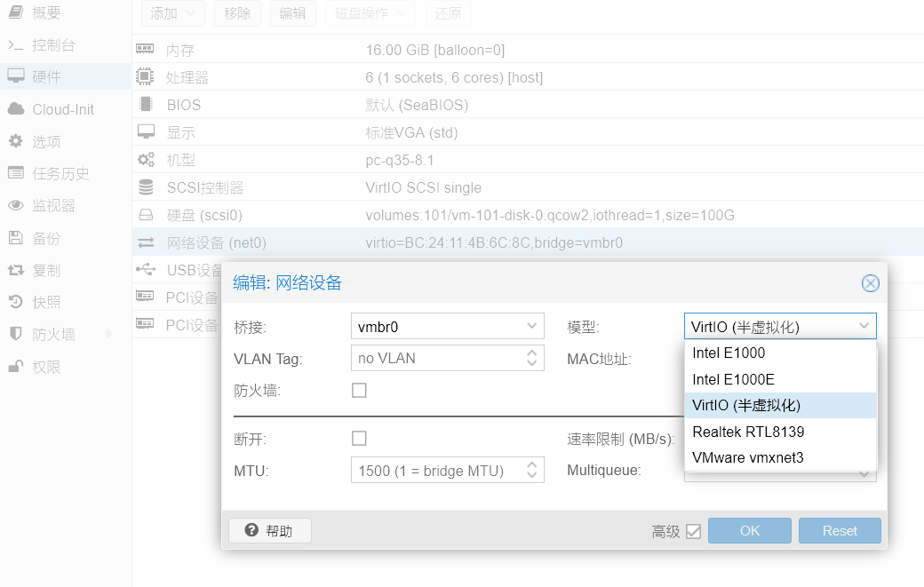Open 选项 settings gear in sidebar

coord(15,141)
